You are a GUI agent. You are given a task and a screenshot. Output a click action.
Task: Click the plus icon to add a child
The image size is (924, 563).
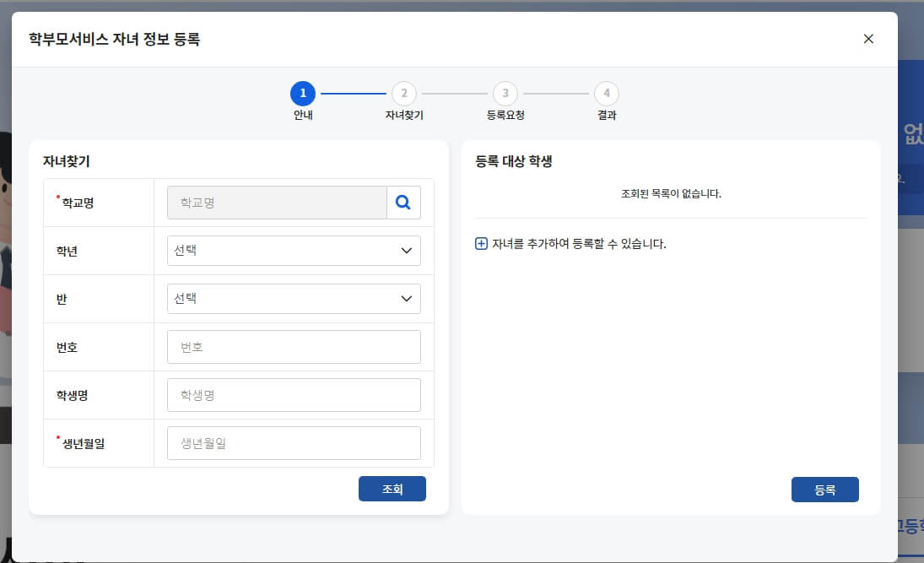[481, 242]
